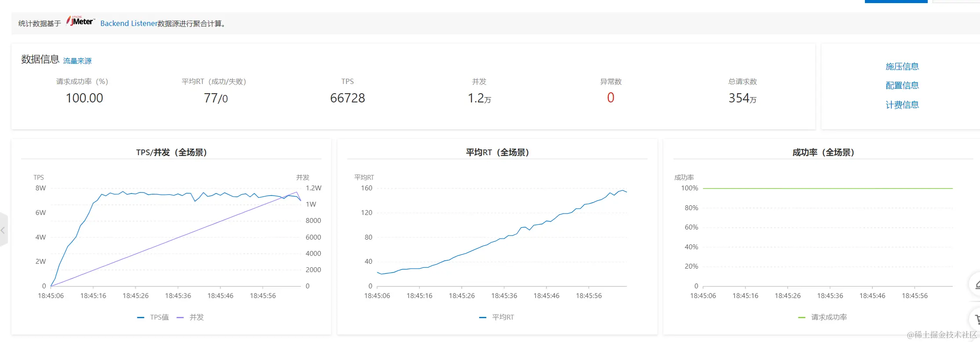
Task: Click the request success rate value 100.00
Action: (84, 98)
